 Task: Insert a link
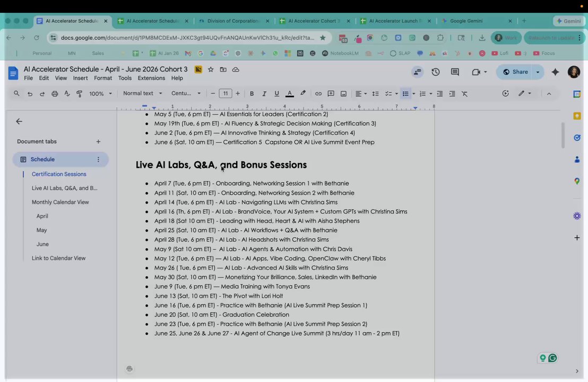pyautogui.click(x=318, y=94)
